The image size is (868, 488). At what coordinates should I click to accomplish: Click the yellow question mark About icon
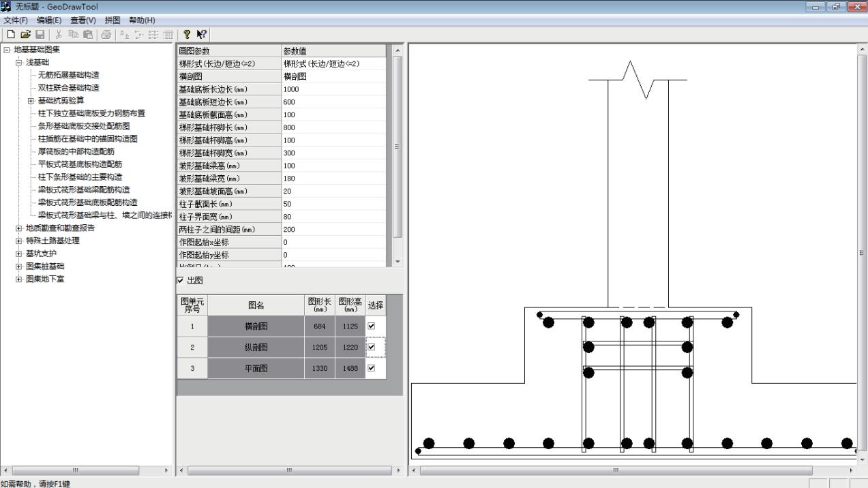(x=187, y=34)
